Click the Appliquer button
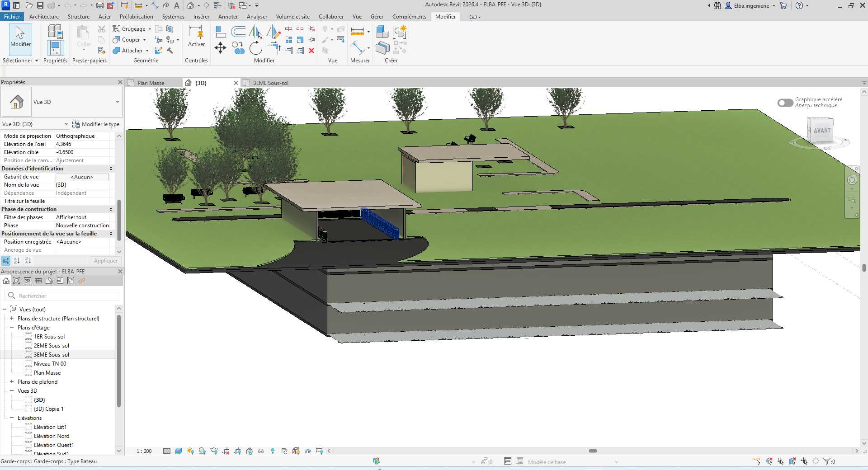This screenshot has height=470, width=868. [106, 261]
